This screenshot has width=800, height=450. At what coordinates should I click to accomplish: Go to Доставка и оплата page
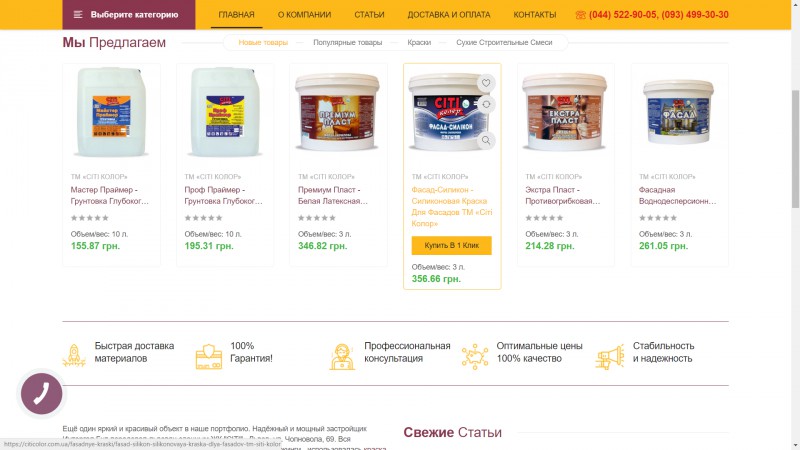pos(448,15)
